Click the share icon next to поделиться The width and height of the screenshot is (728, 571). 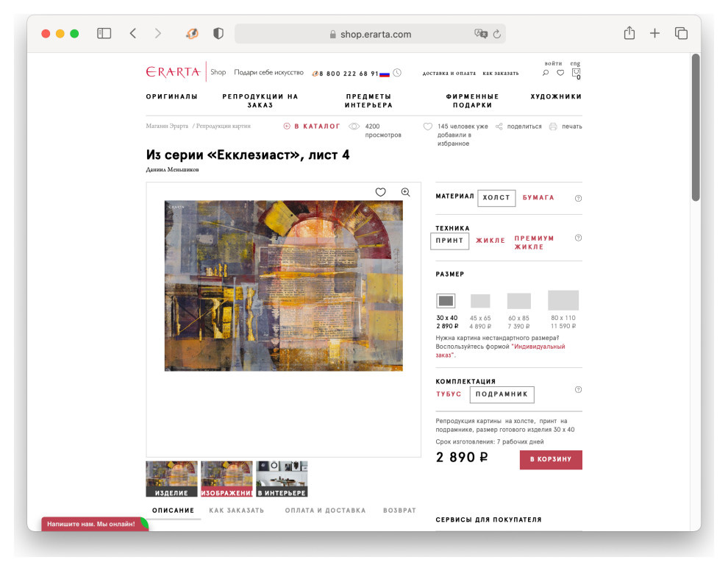click(x=499, y=127)
